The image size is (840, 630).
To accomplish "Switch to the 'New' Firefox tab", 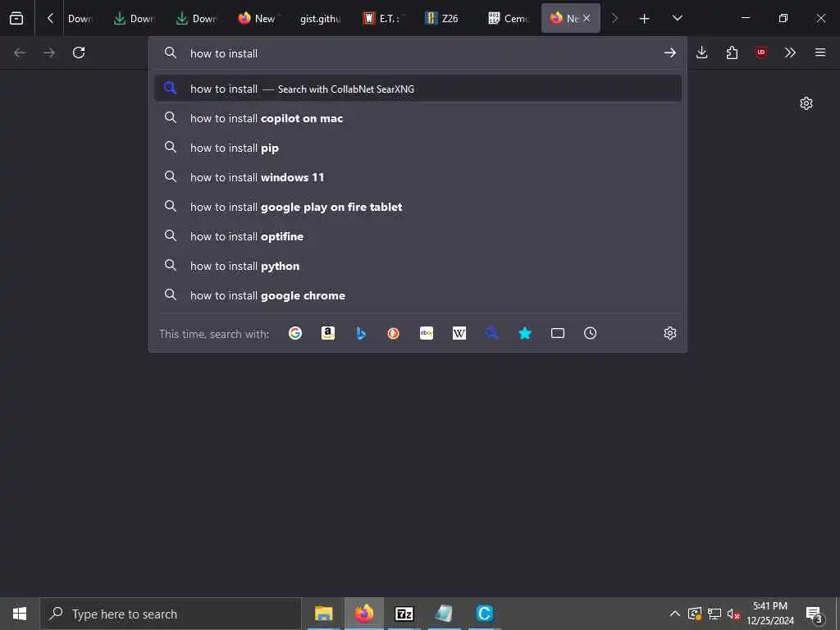I will 258,19.
